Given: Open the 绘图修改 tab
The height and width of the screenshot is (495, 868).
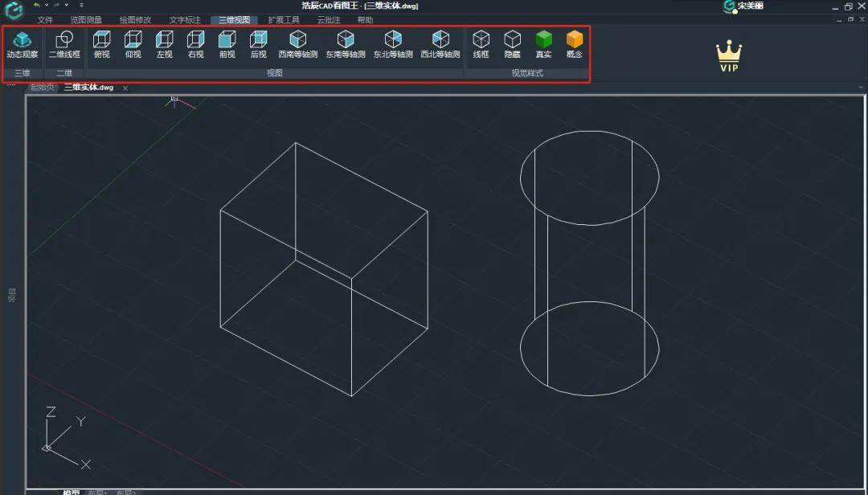Looking at the screenshot, I should [x=135, y=20].
